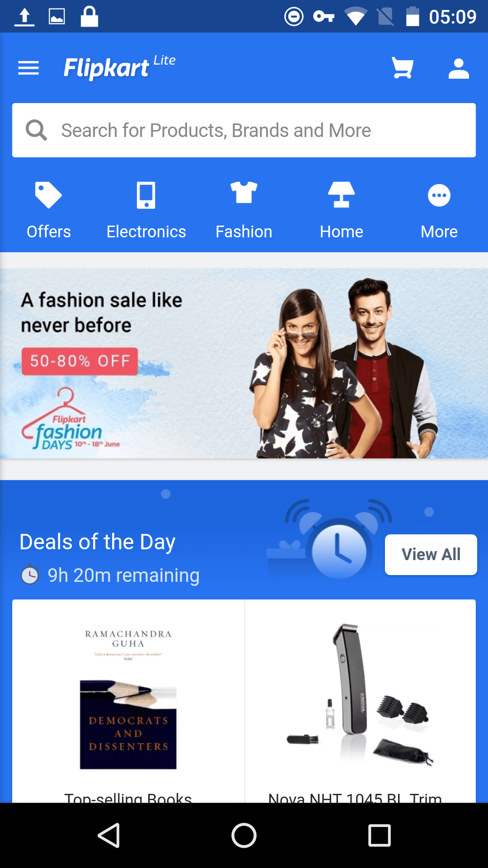Open the Flipkart Fashion Days banner
The width and height of the screenshot is (488, 868).
pyautogui.click(x=244, y=363)
